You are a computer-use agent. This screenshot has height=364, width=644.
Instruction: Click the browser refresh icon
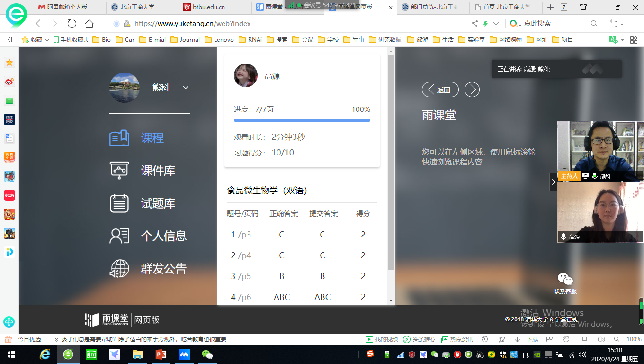72,24
